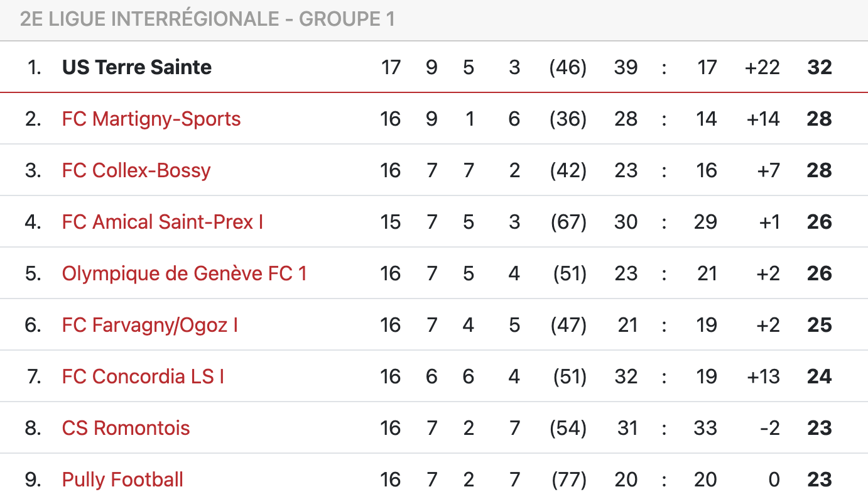The width and height of the screenshot is (868, 499).
Task: Open the Pully Football team link
Action: click(122, 480)
